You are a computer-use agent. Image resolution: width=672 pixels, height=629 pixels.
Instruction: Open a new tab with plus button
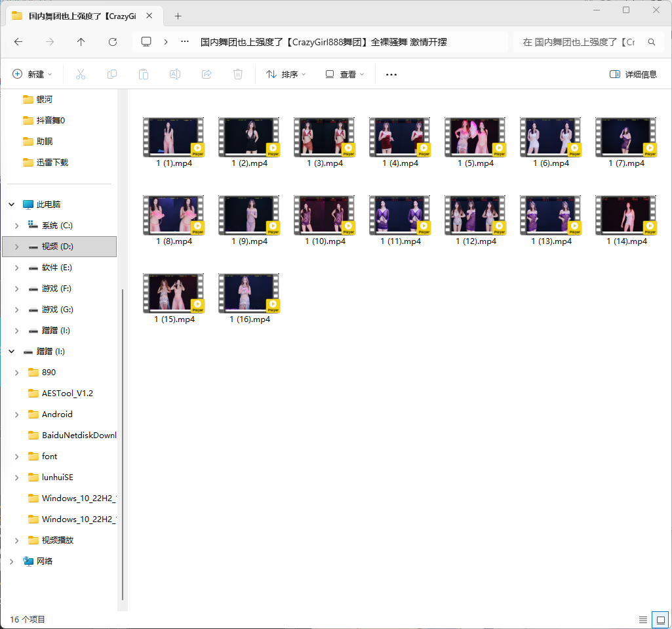[x=178, y=16]
